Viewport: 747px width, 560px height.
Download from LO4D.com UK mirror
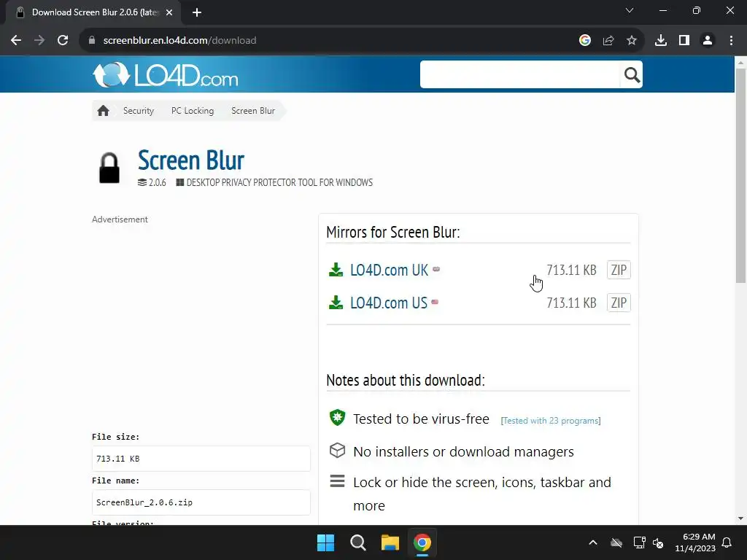[x=390, y=270]
